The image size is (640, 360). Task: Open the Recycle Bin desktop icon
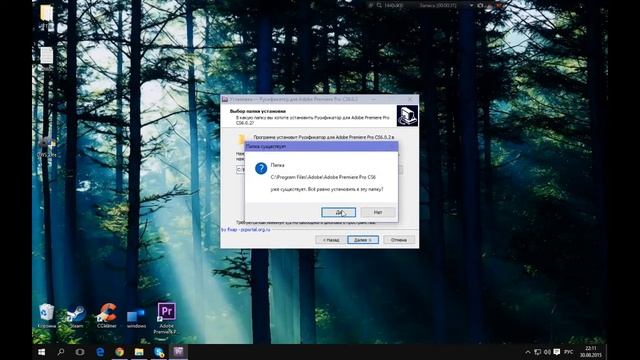[x=47, y=316]
